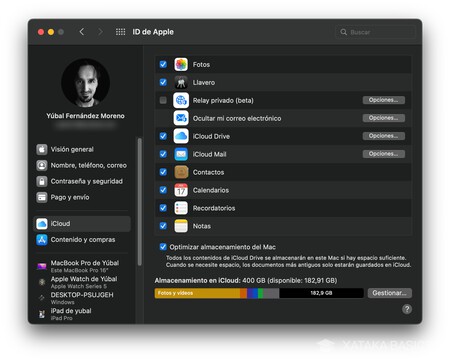Screen dimensions: 450x361
Task: Open Contraseña y seguridad section
Action: tap(83, 181)
